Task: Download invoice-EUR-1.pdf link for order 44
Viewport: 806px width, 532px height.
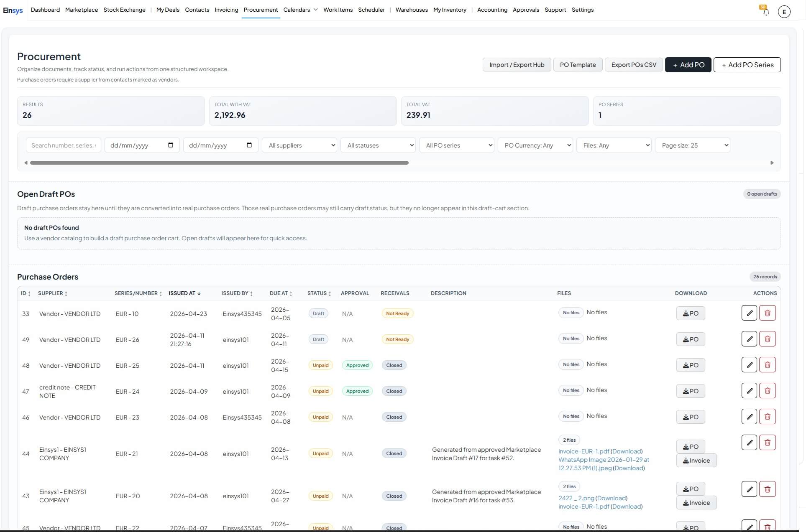Action: pos(626,451)
